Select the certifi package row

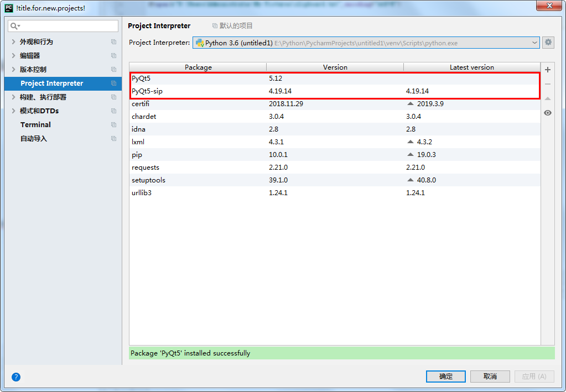(335, 103)
